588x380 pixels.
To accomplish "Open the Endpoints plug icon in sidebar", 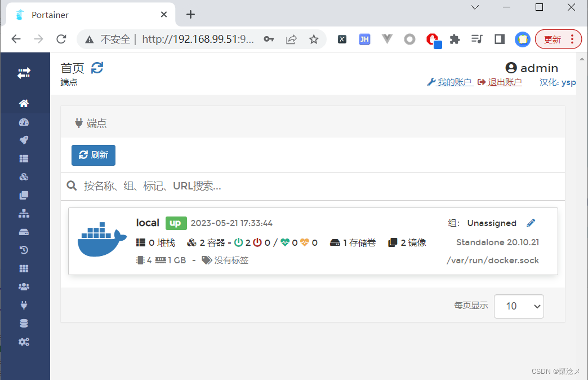I will 24,305.
